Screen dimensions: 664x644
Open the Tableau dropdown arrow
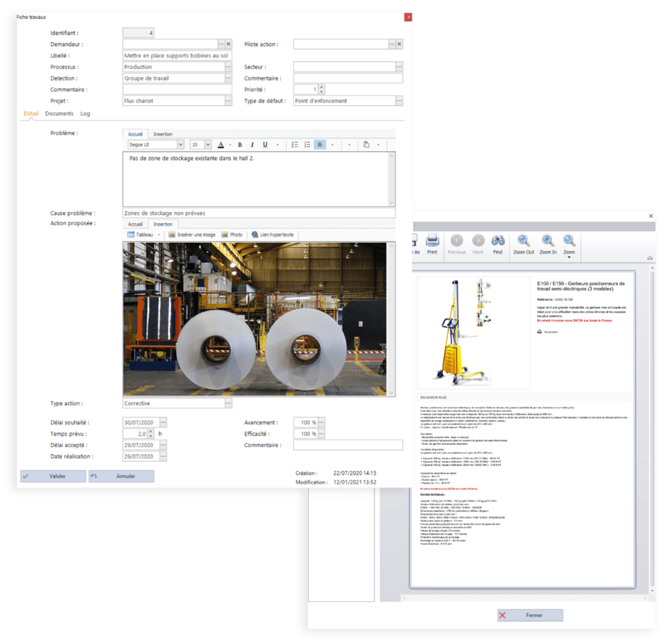click(160, 235)
